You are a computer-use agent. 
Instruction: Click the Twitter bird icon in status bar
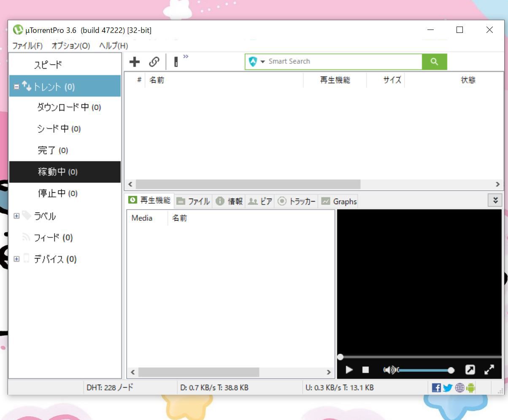(448, 388)
